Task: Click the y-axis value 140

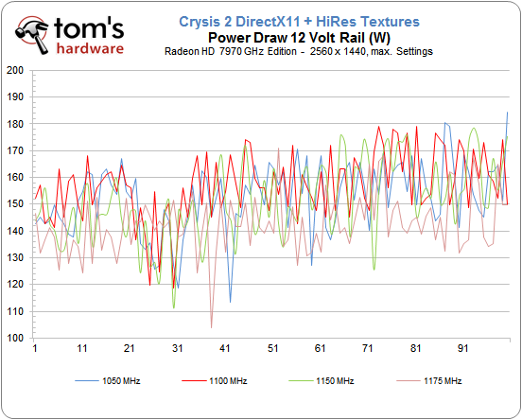Action: (15, 231)
